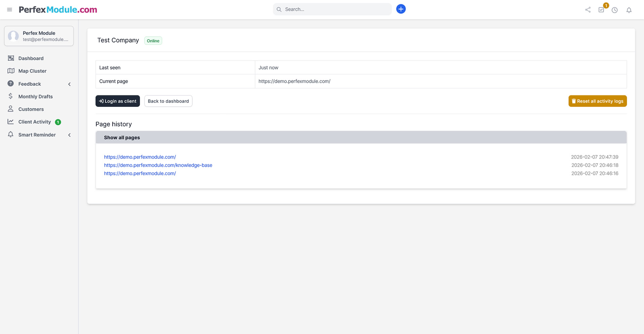The height and width of the screenshot is (334, 644).
Task: Expand the Smart Reminder submenu arrow
Action: [69, 135]
